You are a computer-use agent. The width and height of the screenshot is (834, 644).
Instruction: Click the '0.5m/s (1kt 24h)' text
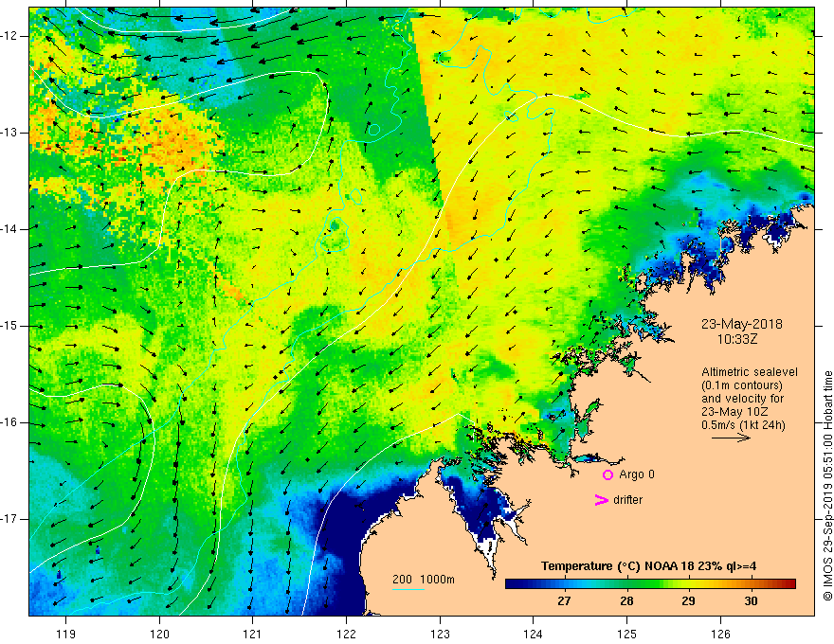point(743,424)
